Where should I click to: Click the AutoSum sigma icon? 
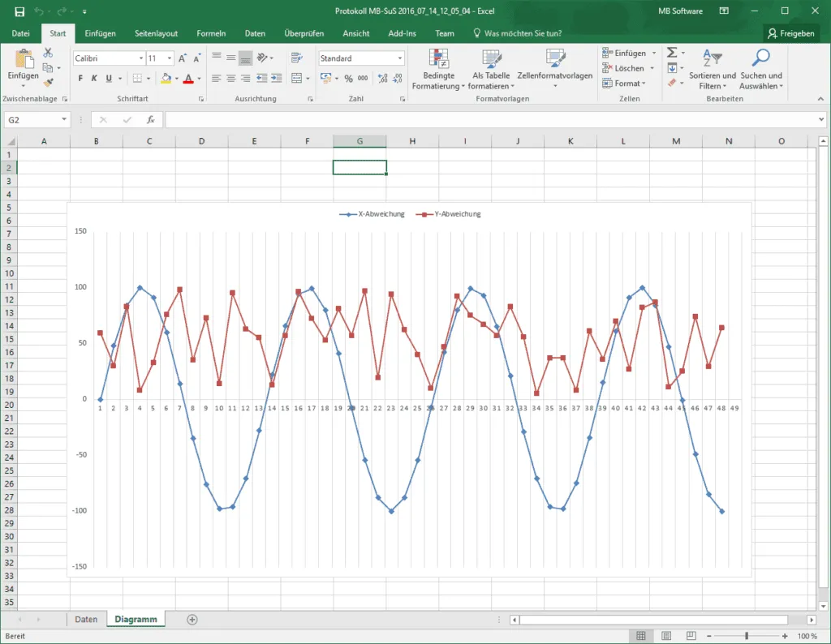(672, 53)
